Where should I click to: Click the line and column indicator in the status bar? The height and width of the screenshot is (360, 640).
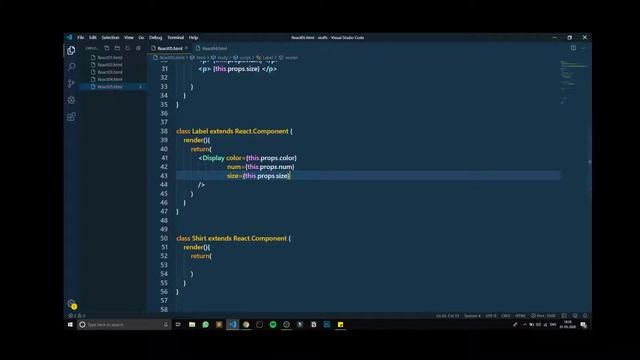pos(447,316)
